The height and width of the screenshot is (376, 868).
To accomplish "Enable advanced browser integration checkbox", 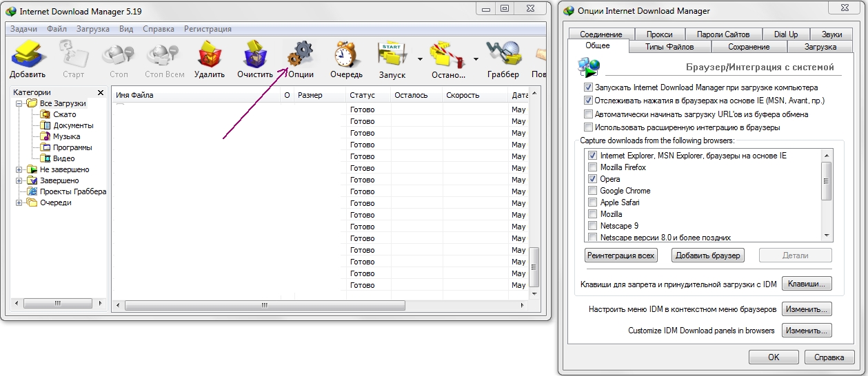I will coord(588,127).
